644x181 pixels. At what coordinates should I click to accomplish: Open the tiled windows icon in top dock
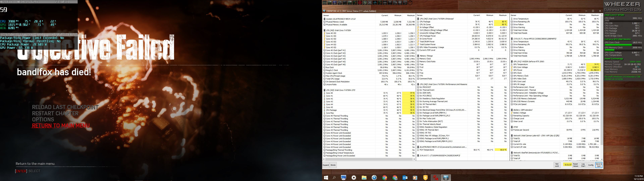pyautogui.click(x=395, y=3)
